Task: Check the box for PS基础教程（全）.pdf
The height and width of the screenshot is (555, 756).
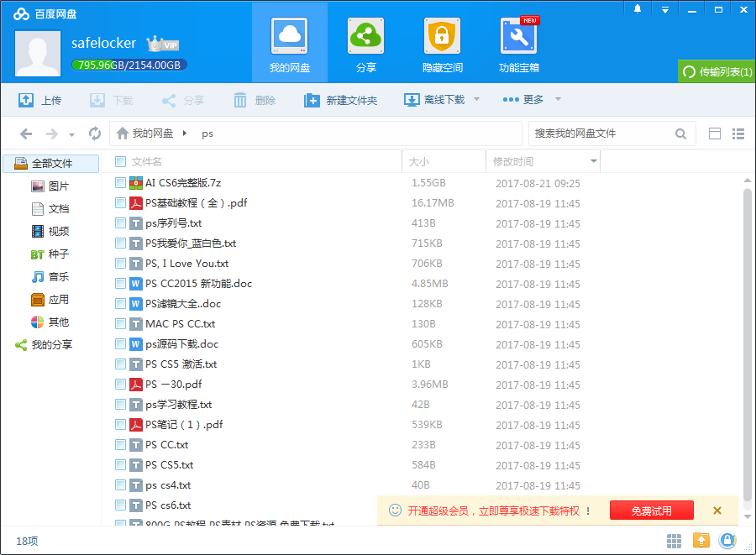Action: [120, 203]
